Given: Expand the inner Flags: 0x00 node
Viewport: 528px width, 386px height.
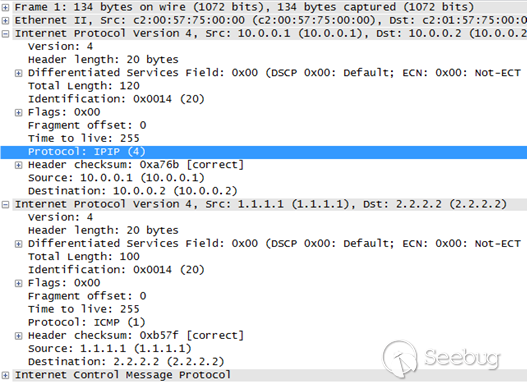Looking at the screenshot, I should (x=19, y=284).
